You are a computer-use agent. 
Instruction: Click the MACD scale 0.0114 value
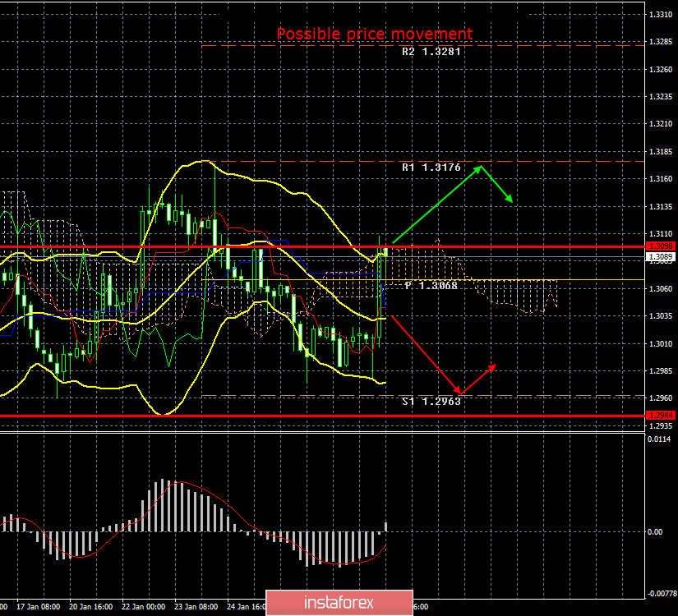[659, 439]
